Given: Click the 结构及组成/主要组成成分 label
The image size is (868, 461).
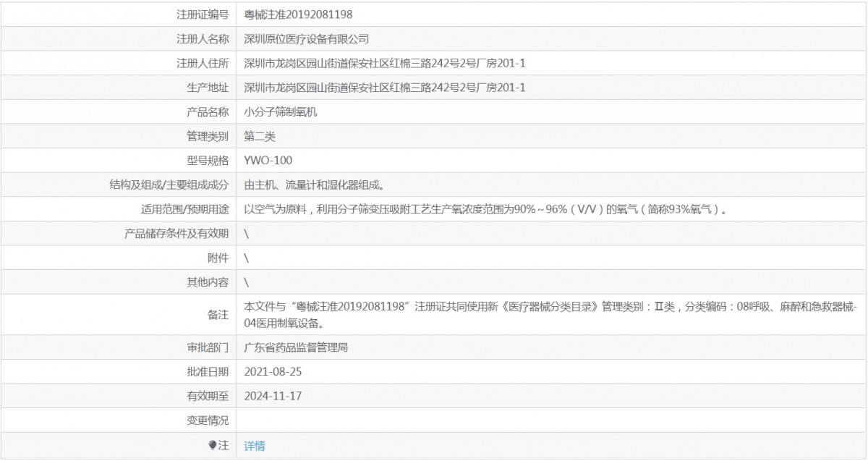Looking at the screenshot, I should coord(168,185).
